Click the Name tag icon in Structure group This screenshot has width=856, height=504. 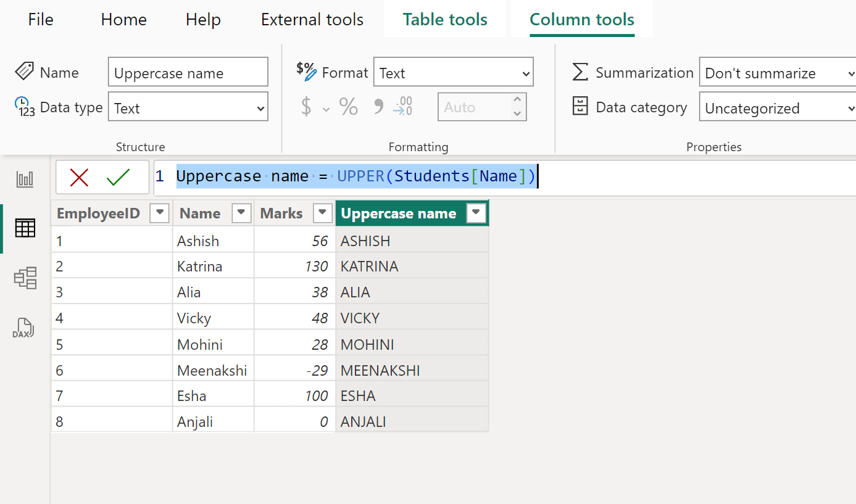tap(23, 72)
